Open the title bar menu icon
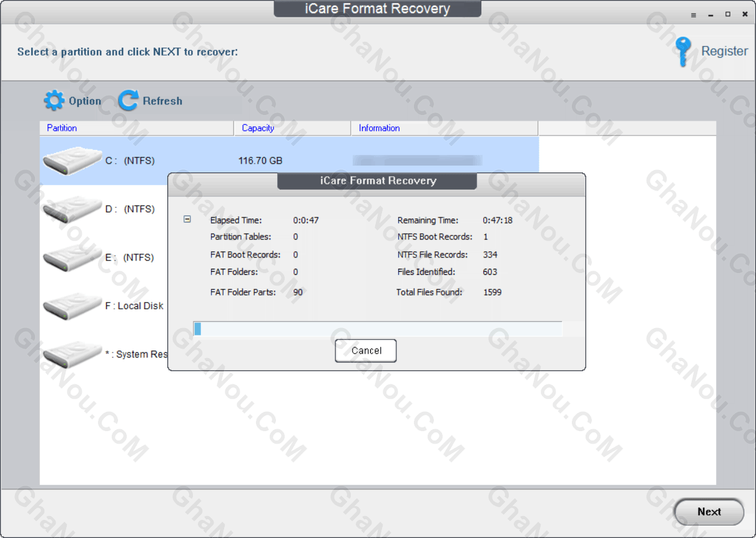756x538 pixels. point(694,15)
